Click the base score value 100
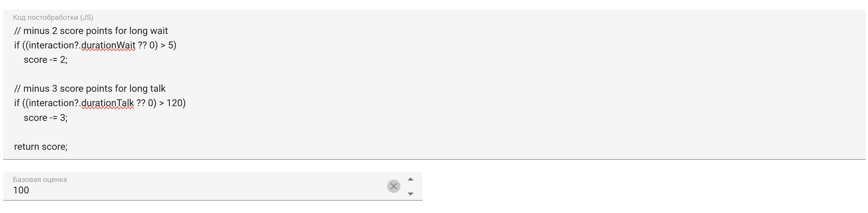The height and width of the screenshot is (213, 868). [21, 190]
